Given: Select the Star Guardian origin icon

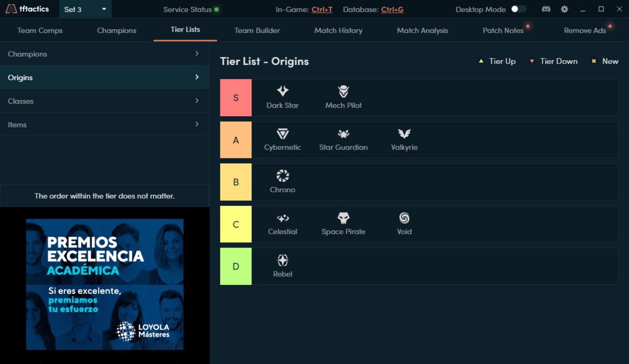Looking at the screenshot, I should point(343,134).
